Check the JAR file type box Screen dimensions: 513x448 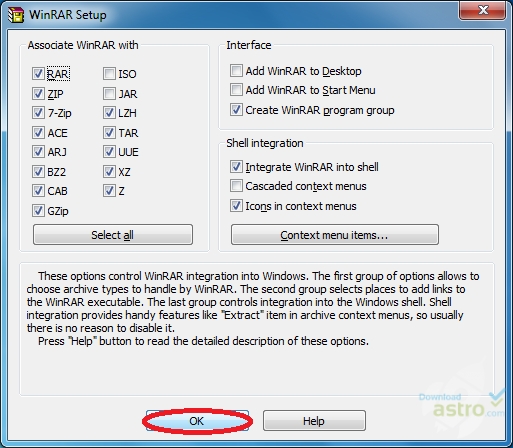tap(109, 94)
